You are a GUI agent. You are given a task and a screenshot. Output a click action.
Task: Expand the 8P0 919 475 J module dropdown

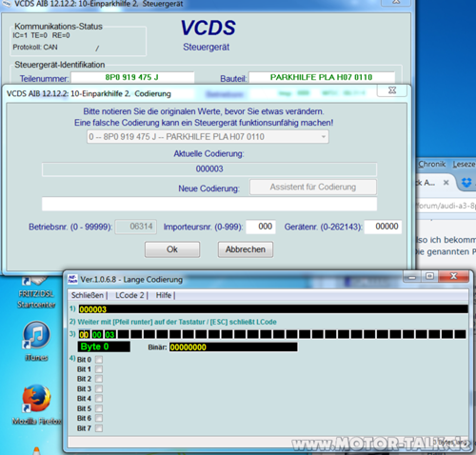click(208, 137)
